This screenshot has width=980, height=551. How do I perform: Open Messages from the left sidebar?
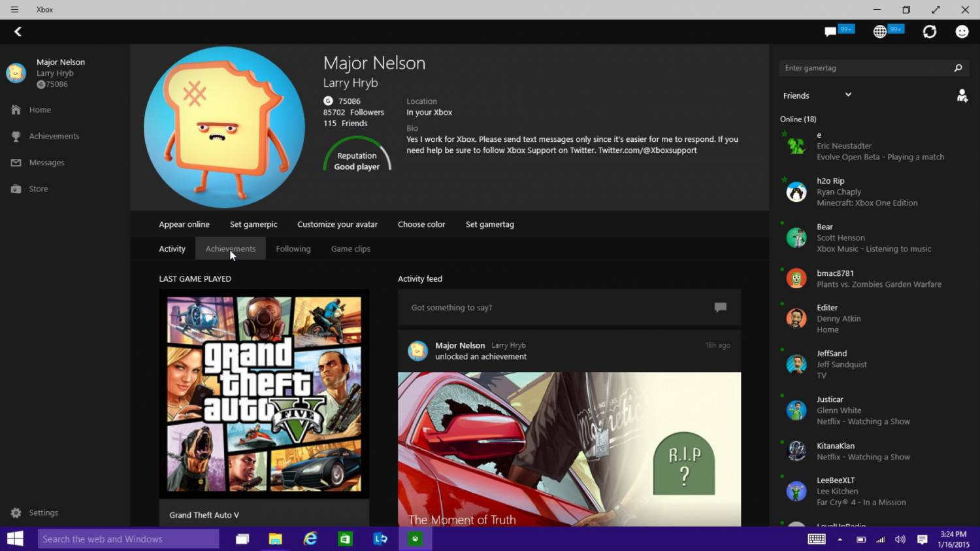point(46,162)
